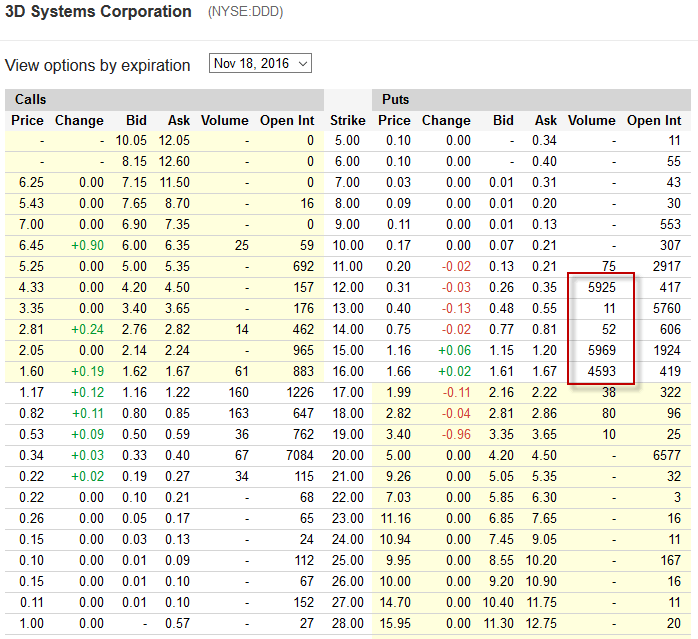Click calls volume value 163
698x639 pixels.
point(238,413)
